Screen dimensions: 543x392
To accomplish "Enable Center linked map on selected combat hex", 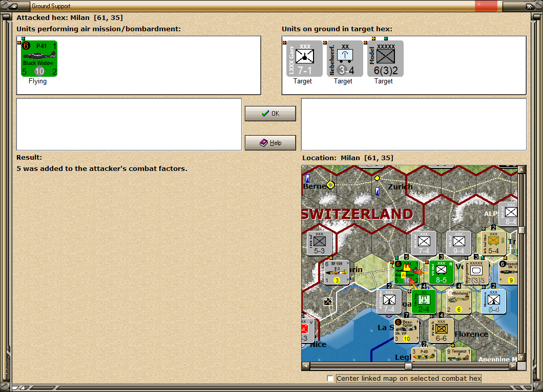I will point(330,379).
